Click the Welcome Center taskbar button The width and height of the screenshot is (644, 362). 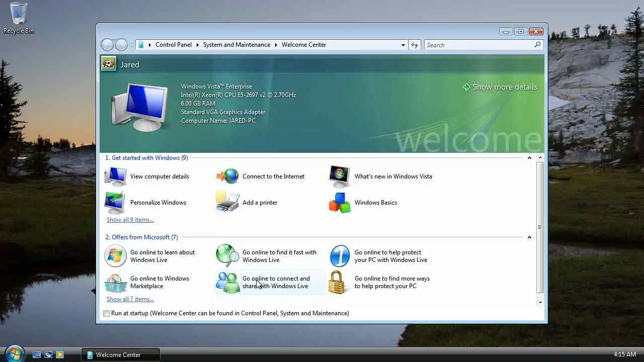pos(121,354)
